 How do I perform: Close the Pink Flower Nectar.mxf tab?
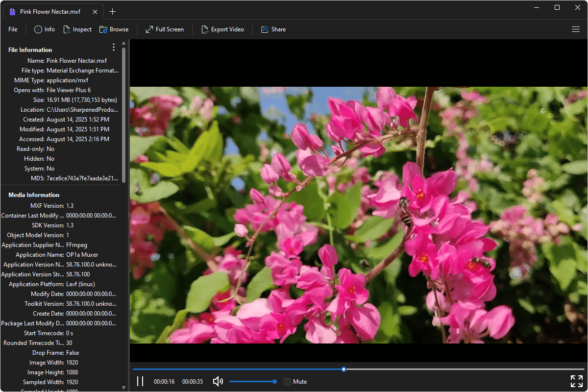(x=95, y=12)
